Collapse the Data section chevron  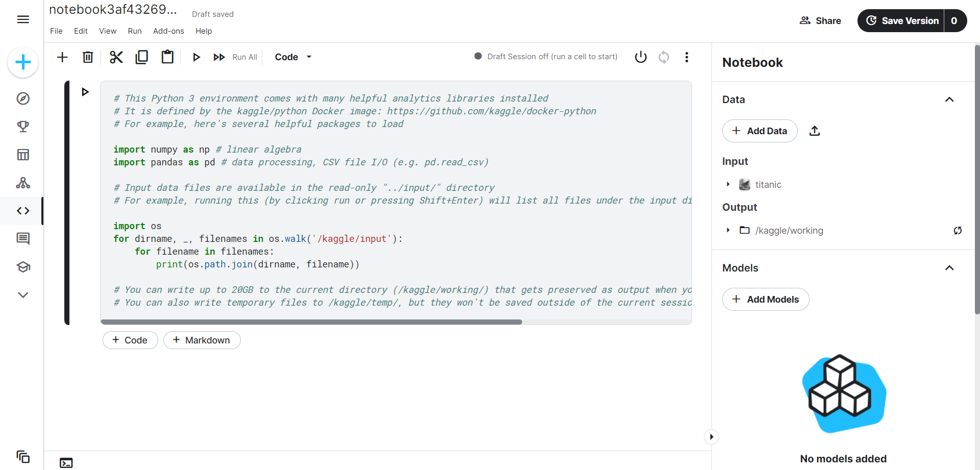coord(949,100)
